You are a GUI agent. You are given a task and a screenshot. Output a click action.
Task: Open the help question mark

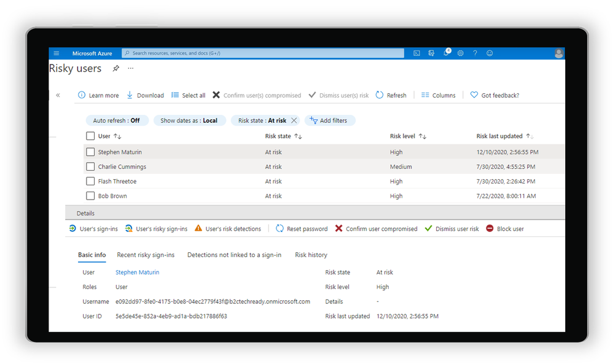tap(475, 53)
